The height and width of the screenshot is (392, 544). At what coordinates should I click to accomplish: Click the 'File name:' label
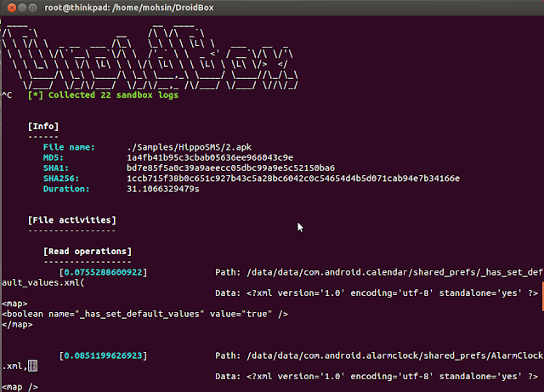point(69,147)
